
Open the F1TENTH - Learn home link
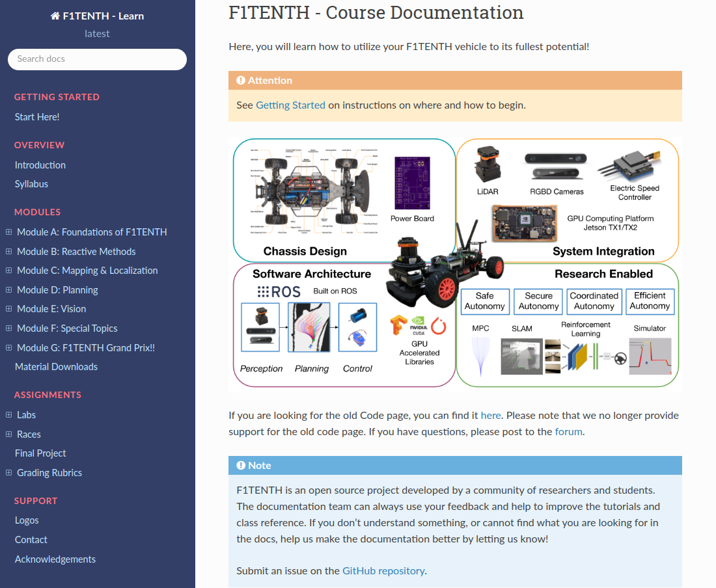pos(97,16)
